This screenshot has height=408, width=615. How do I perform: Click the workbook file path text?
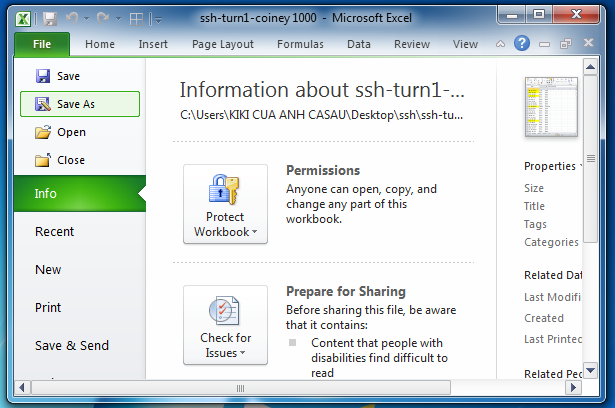coord(321,115)
